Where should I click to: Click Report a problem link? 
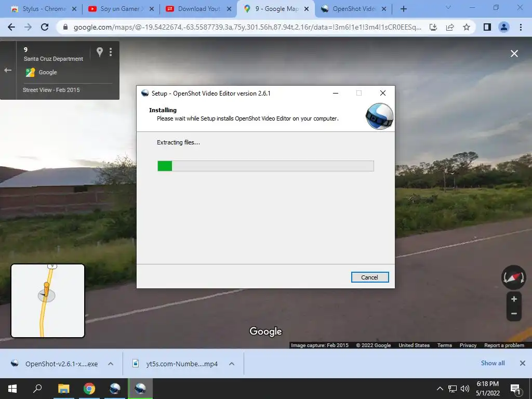pos(504,345)
